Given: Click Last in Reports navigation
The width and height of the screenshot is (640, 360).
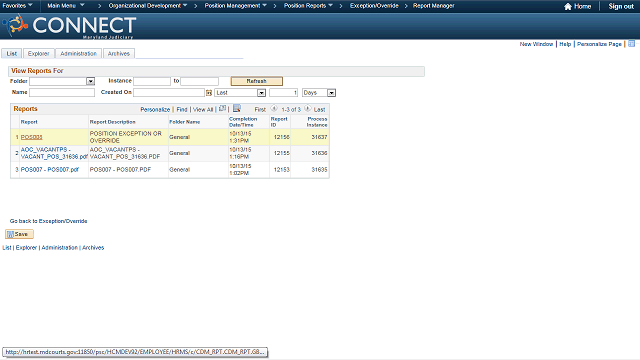Looking at the screenshot, I should pyautogui.click(x=319, y=109).
